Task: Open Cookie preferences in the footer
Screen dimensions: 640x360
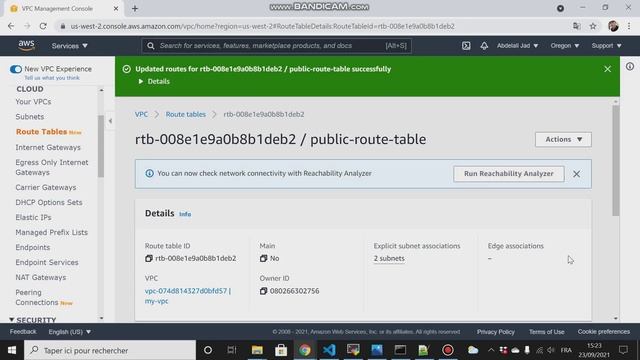Action: 604,332
